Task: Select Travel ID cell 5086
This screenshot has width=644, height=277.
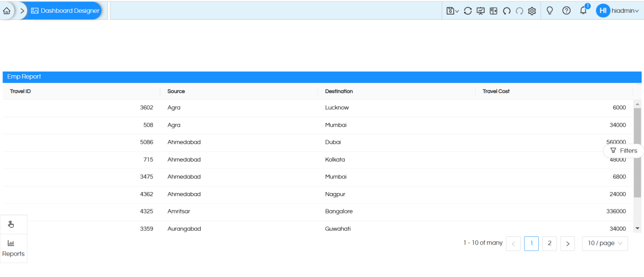Action: pos(146,142)
